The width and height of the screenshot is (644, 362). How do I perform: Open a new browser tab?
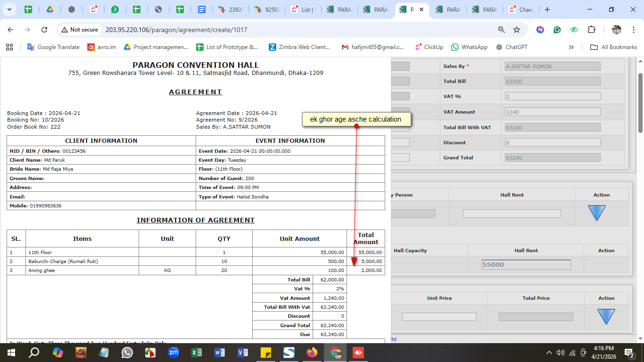547,9
